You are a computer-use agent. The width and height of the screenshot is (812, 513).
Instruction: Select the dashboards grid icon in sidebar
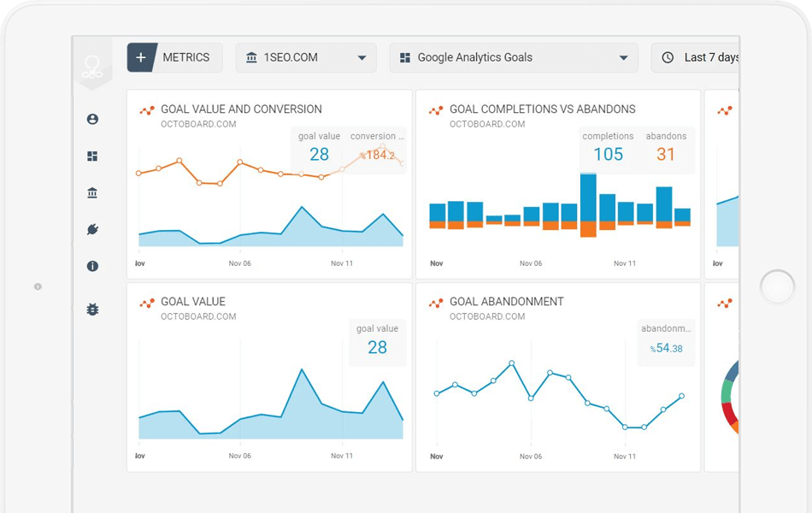coord(92,156)
